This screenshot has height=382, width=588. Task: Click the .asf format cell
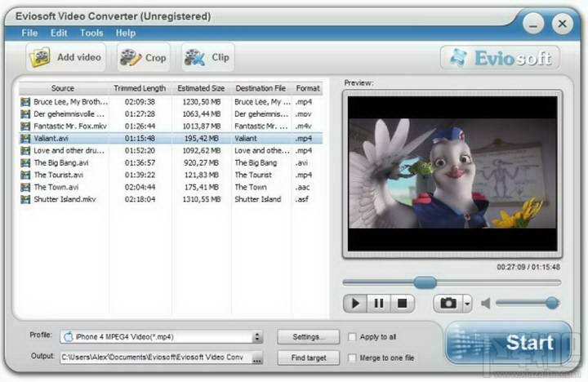coord(302,199)
